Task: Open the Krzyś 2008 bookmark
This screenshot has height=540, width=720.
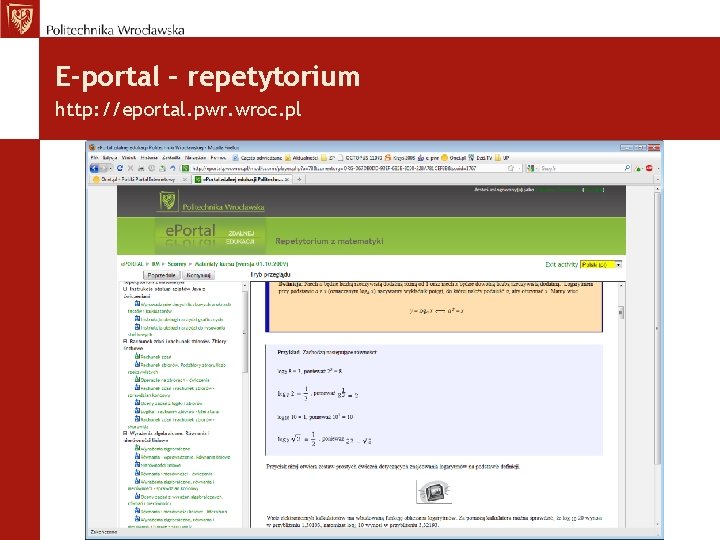Action: [399, 158]
